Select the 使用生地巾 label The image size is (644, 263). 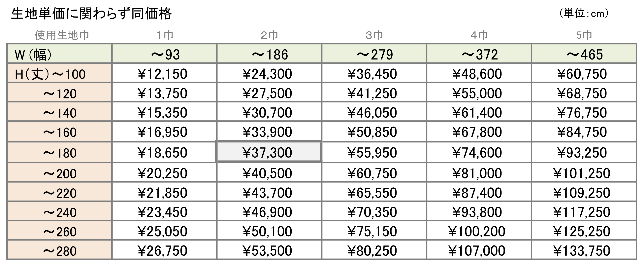click(x=62, y=35)
